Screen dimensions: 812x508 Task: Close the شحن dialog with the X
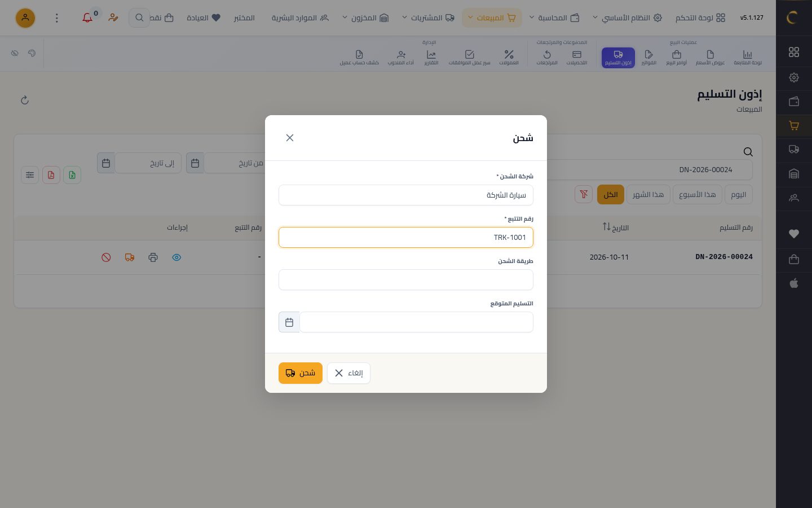pyautogui.click(x=290, y=138)
